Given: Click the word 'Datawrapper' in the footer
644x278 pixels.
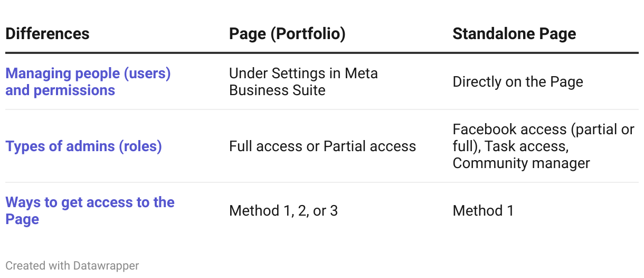Looking at the screenshot, I should point(106,265).
